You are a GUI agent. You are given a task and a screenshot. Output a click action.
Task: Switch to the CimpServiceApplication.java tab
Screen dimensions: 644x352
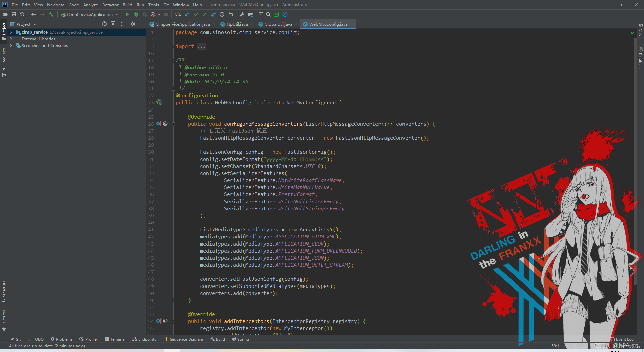point(182,24)
